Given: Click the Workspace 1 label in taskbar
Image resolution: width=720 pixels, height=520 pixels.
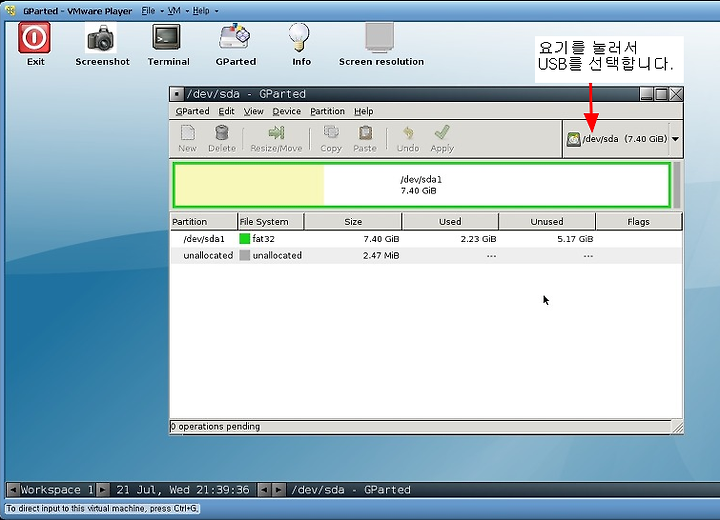Looking at the screenshot, I should click(57, 490).
